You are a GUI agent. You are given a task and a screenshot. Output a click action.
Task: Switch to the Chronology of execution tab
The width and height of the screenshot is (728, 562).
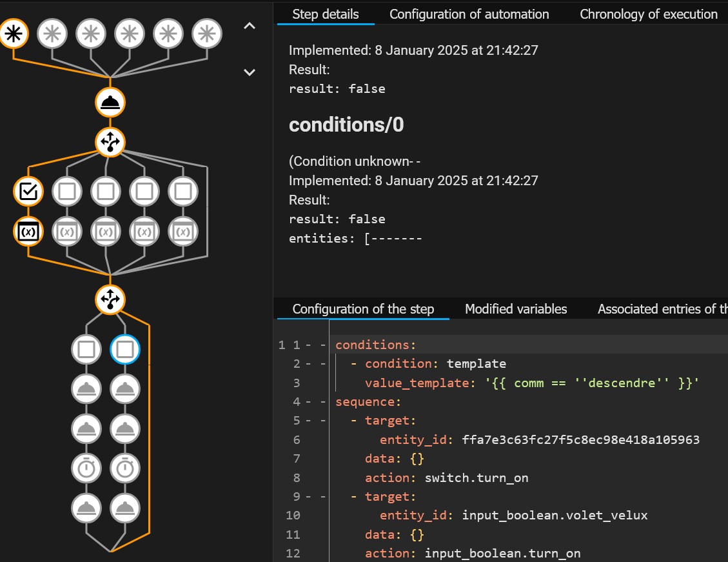coord(649,14)
